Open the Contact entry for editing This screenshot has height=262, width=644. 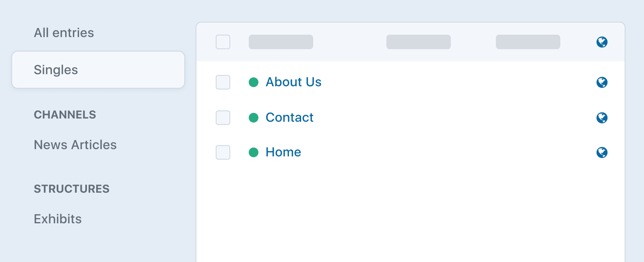point(289,117)
